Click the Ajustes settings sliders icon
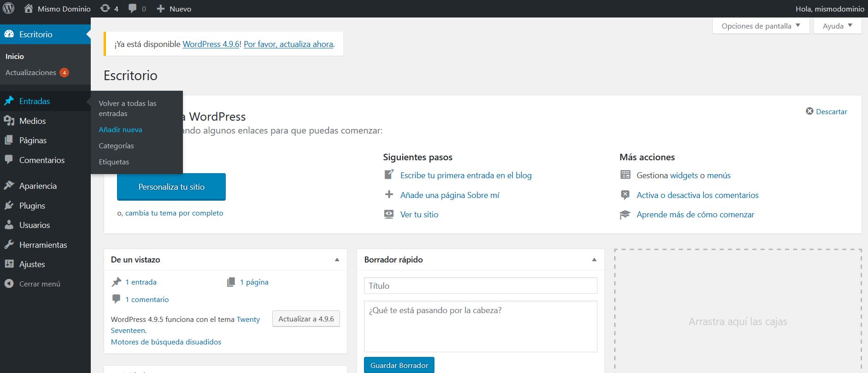Viewport: 868px width, 373px height. pos(9,264)
